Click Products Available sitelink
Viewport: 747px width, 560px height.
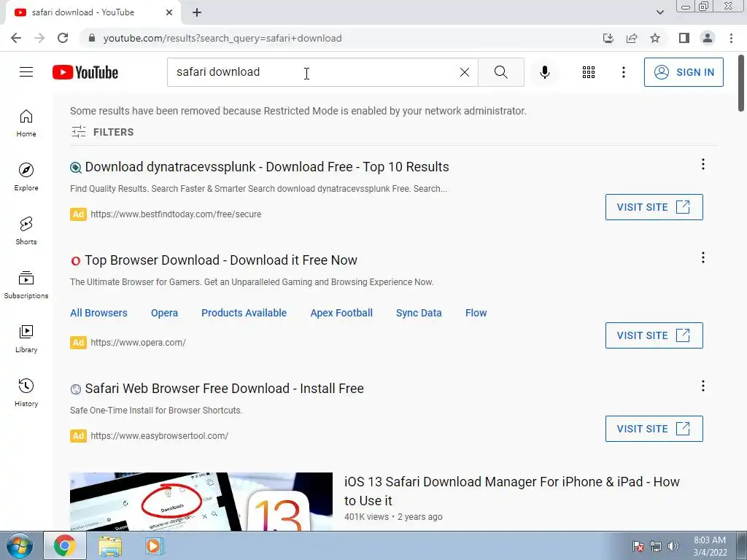(244, 313)
